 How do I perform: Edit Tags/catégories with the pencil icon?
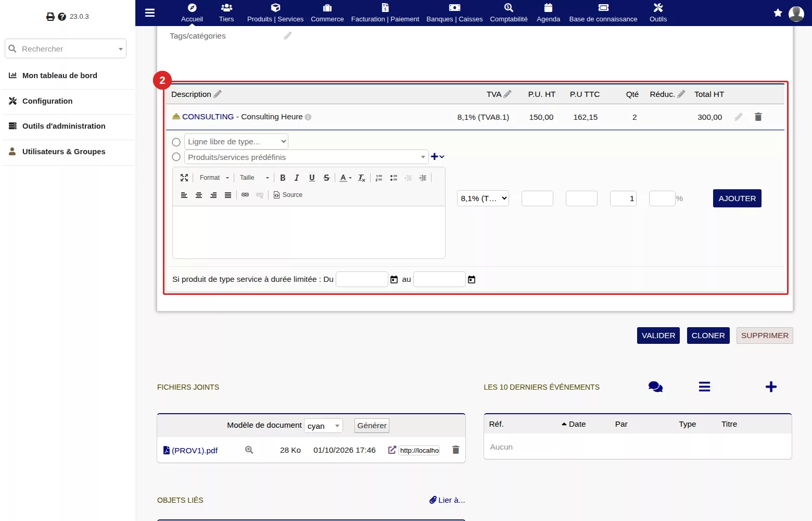[x=287, y=36]
